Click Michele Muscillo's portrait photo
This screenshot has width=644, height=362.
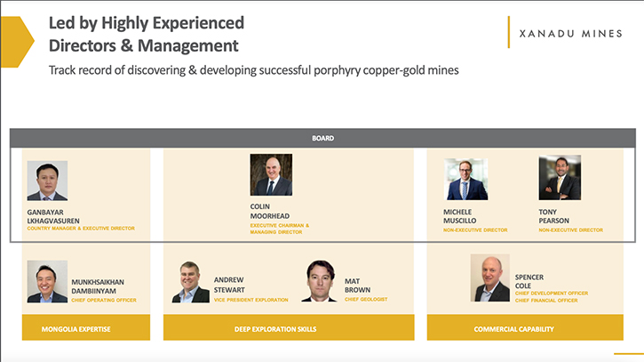466,180
